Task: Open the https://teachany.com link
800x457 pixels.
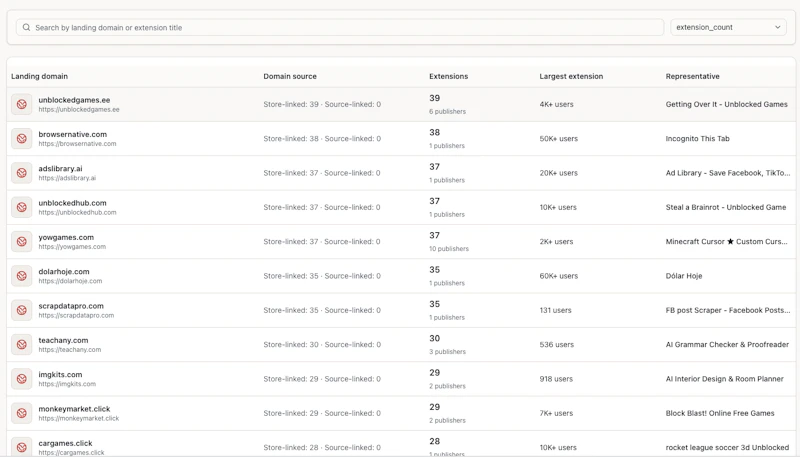Action: tap(69, 350)
